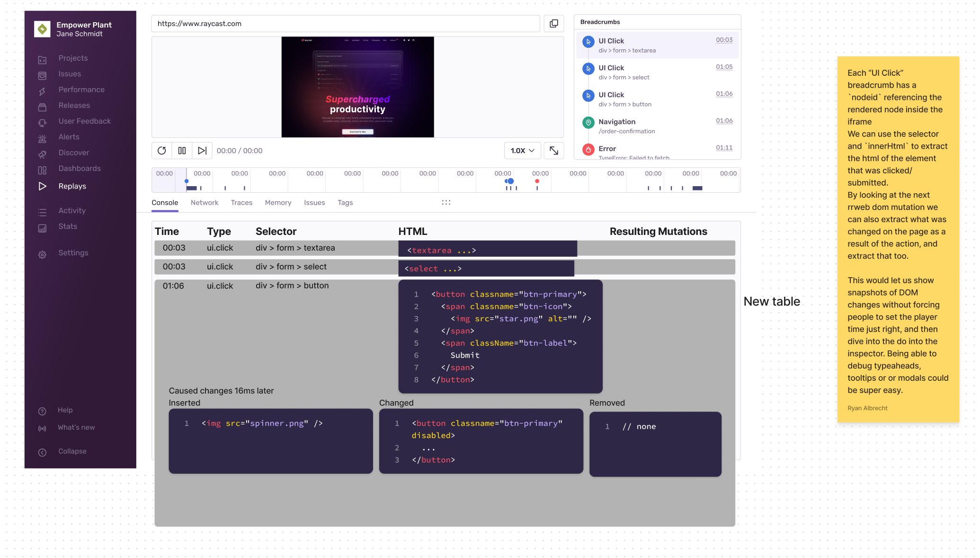980x558 pixels.
Task: Expand the replay player to fullscreen
Action: [x=553, y=151]
